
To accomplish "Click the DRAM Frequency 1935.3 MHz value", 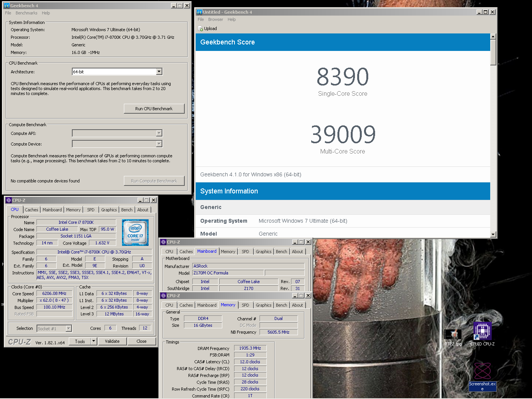I will click(250, 348).
